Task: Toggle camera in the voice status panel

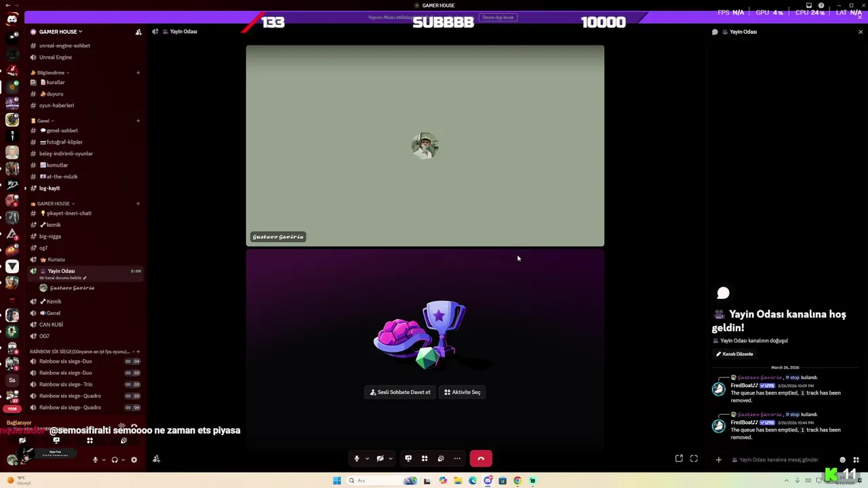Action: [22, 441]
